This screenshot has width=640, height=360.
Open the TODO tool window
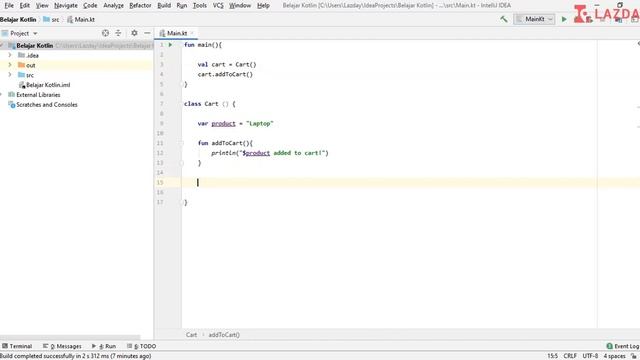(x=142, y=346)
